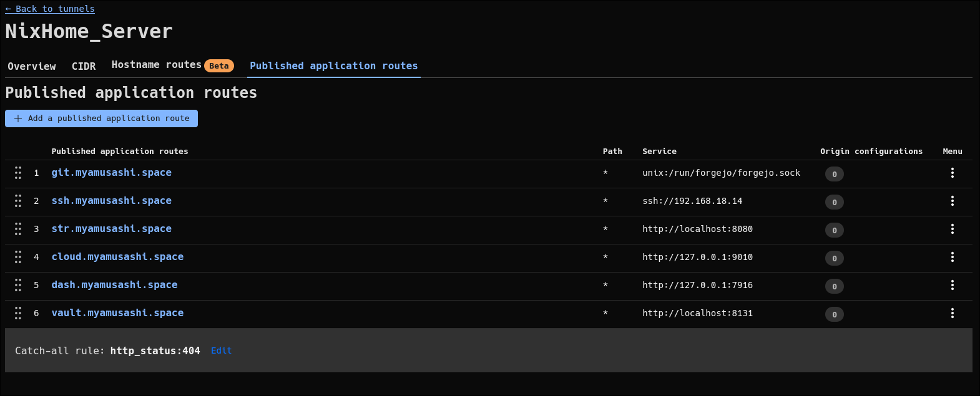Click service http://127.0.0.1:9010 text
This screenshot has width=980, height=396.
(x=697, y=257)
